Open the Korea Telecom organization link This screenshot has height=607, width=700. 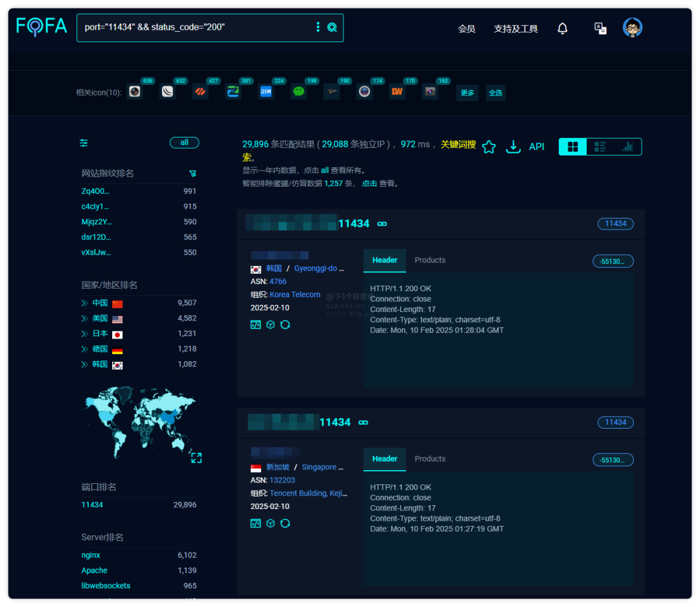point(295,294)
